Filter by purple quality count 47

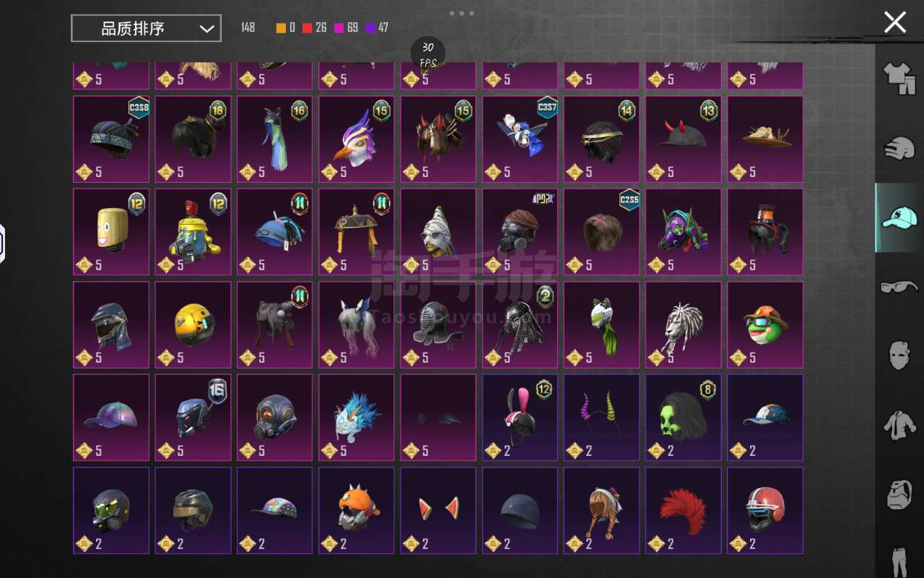pyautogui.click(x=377, y=28)
